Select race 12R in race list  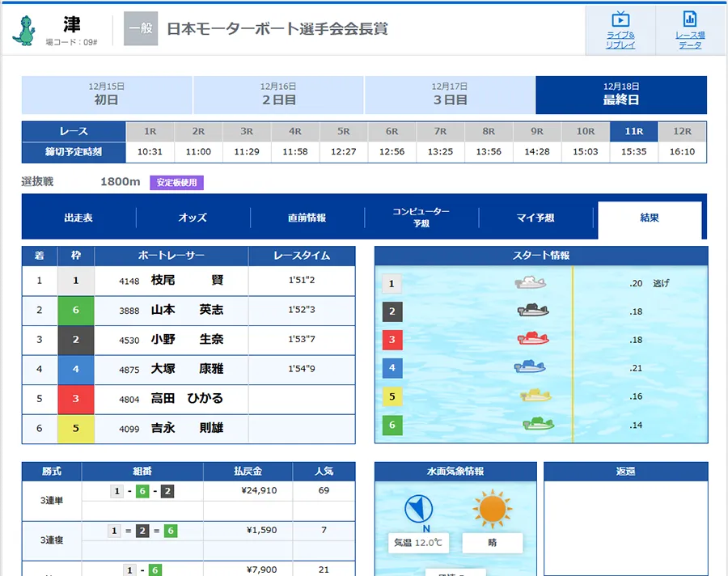point(682,131)
